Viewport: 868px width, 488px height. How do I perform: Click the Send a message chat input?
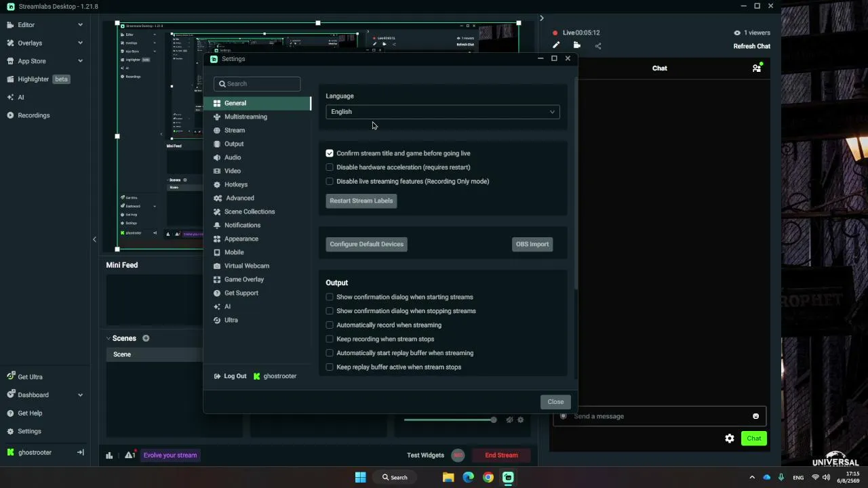659,416
